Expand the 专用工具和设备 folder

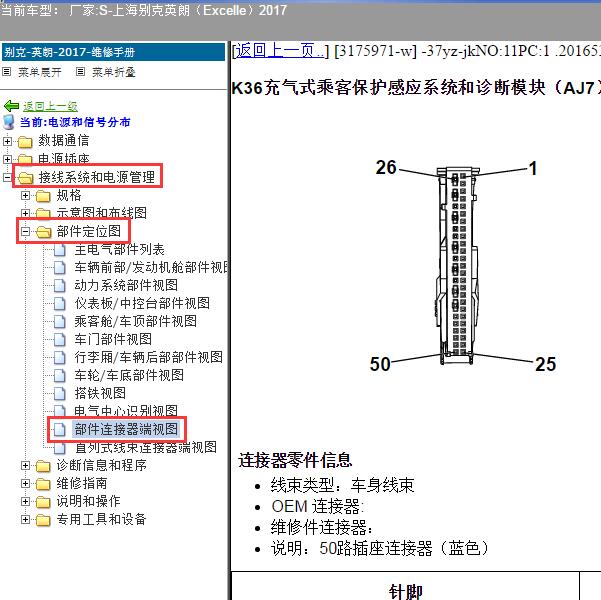point(25,519)
